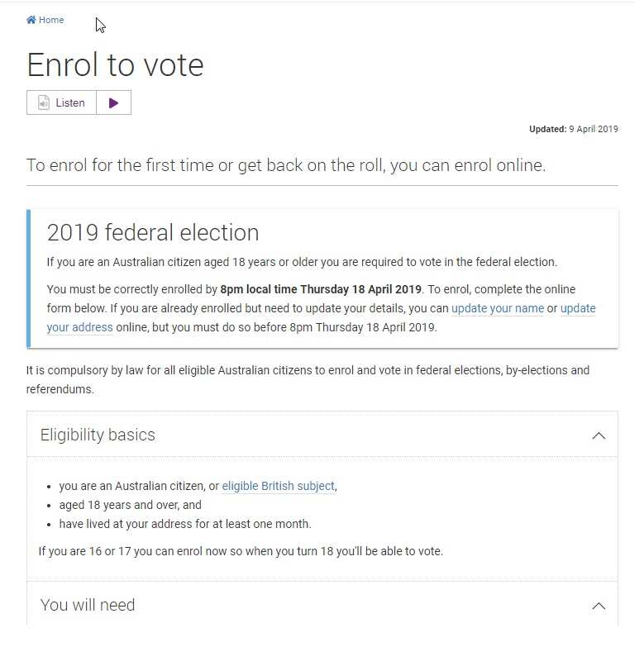Click the Eligibility basics section header
The height and width of the screenshot is (666, 644).
coord(98,435)
